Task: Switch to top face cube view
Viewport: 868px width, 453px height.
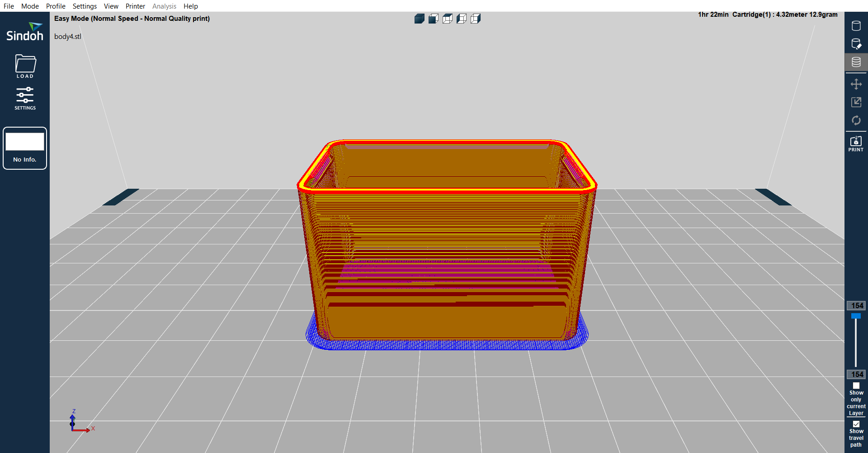Action: 448,19
